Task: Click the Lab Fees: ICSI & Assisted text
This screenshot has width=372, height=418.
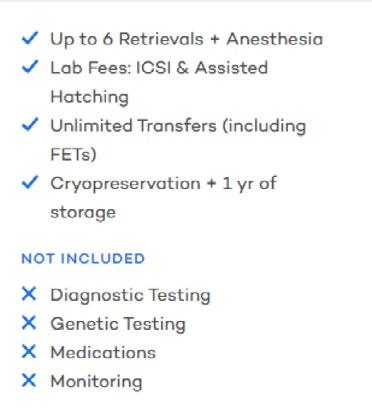Action: (x=159, y=68)
